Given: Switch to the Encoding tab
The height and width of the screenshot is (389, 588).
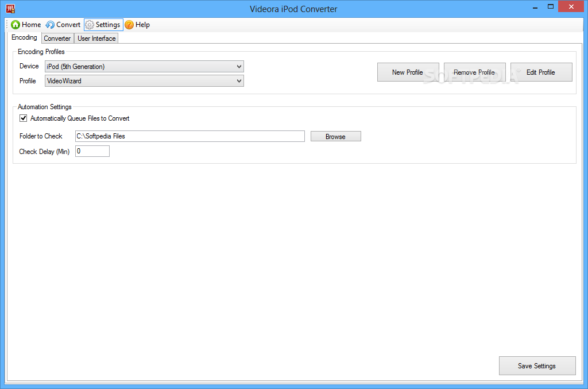Looking at the screenshot, I should (x=24, y=37).
